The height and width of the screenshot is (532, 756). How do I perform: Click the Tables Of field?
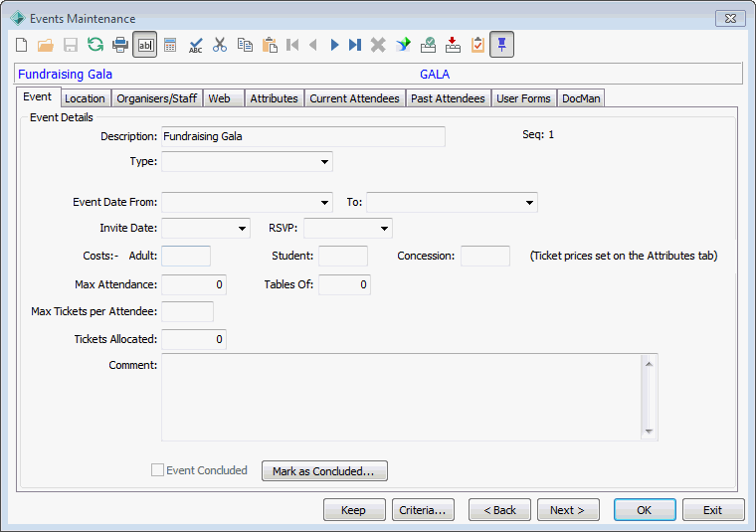[345, 284]
